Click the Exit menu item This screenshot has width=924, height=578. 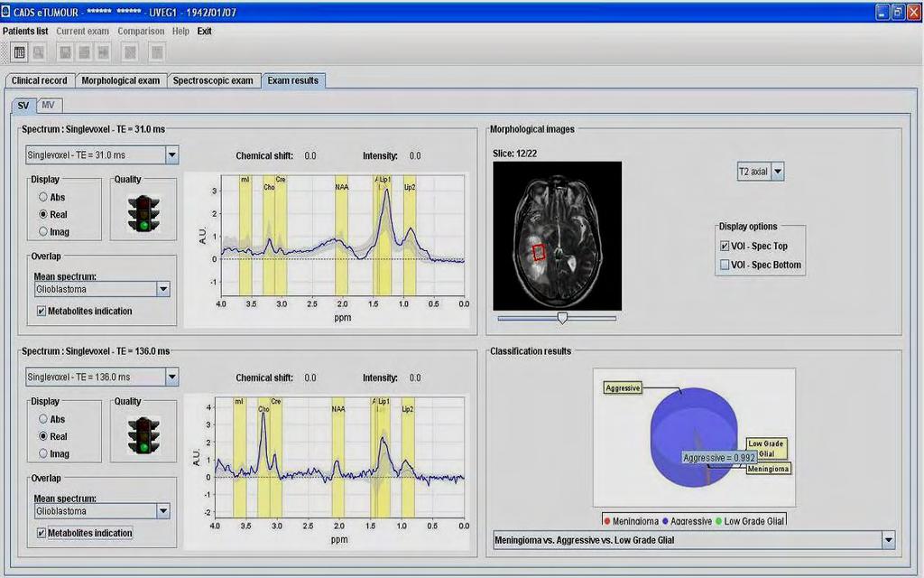205,32
